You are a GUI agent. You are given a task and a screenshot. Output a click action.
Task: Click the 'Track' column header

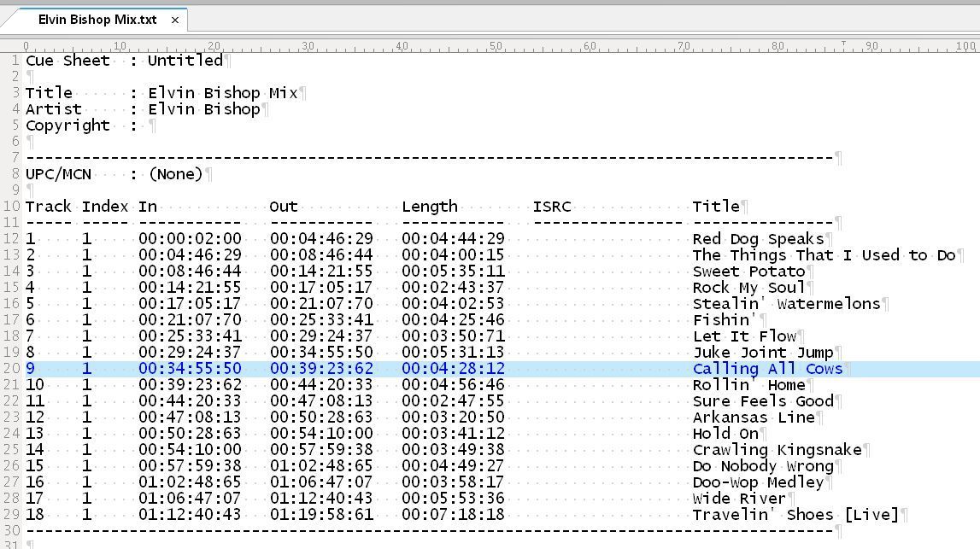pos(49,207)
